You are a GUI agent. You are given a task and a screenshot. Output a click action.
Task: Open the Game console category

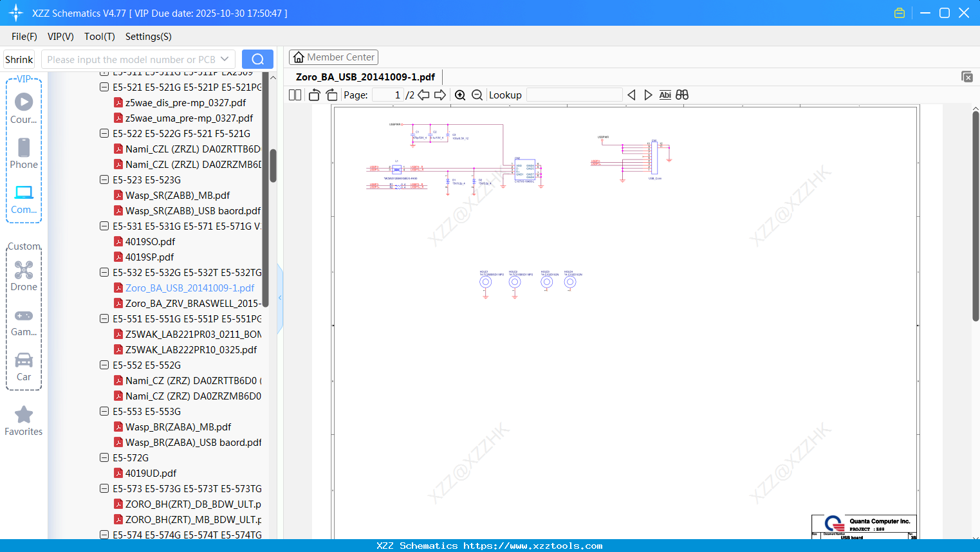click(24, 322)
